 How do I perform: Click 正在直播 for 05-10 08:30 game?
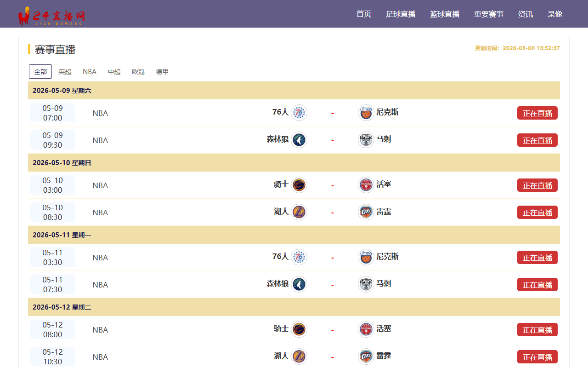[x=537, y=213]
